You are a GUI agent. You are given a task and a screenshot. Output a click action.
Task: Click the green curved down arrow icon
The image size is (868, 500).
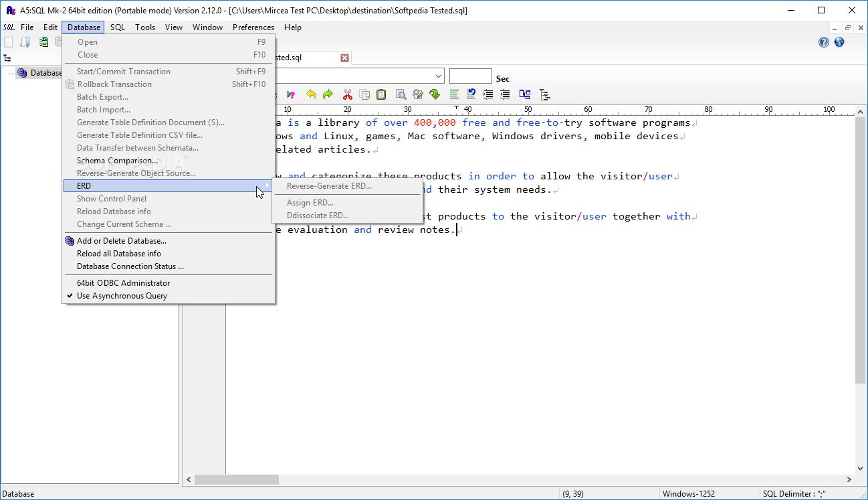click(x=435, y=94)
